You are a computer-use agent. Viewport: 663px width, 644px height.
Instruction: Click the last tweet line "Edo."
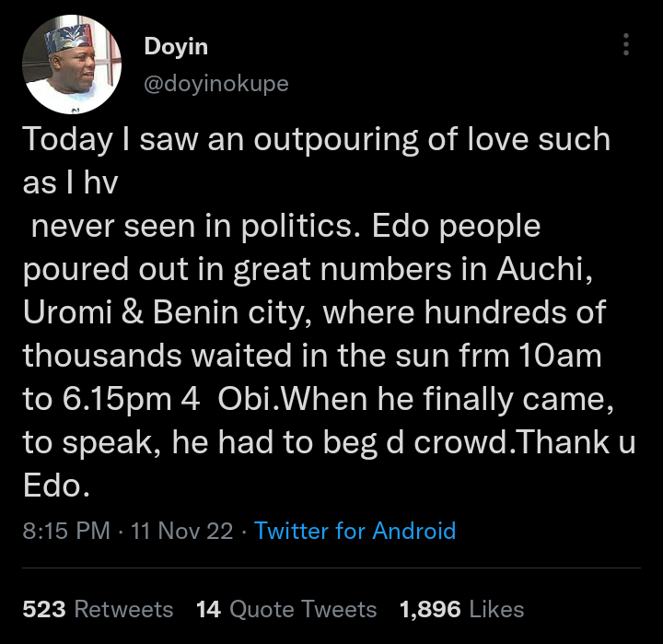(56, 486)
